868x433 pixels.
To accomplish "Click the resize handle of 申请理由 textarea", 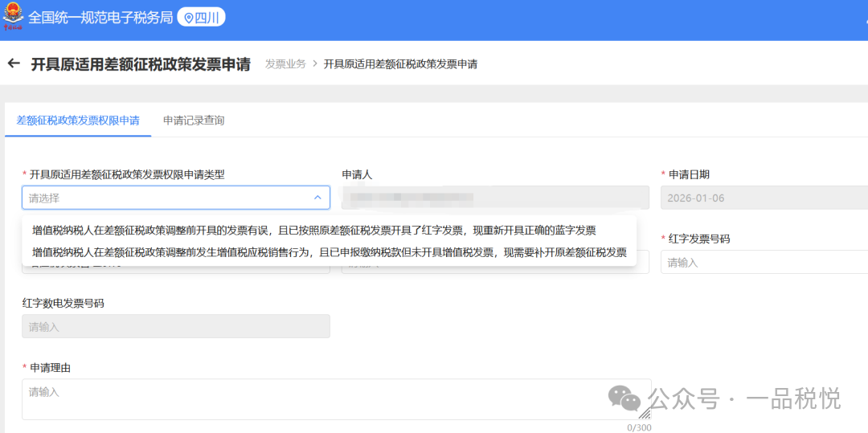I will tap(645, 414).
